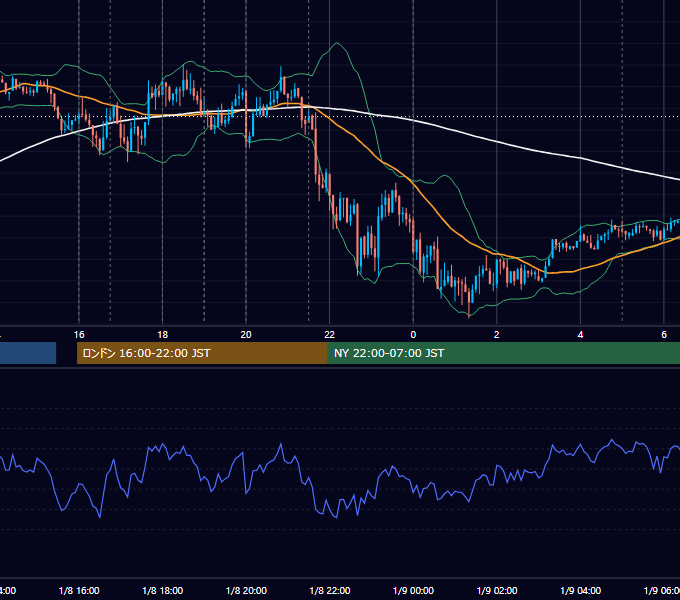Click the '1/8 18:00' date label

point(163,590)
